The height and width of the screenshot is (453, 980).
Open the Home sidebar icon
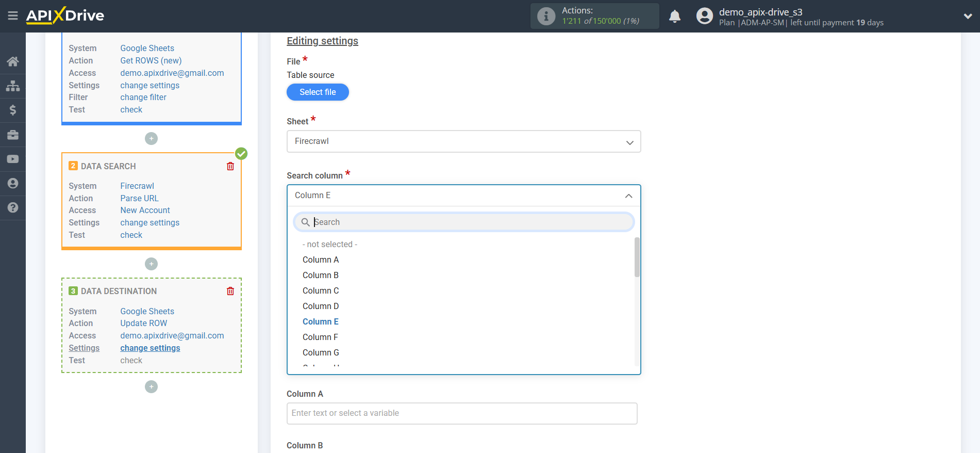pyautogui.click(x=13, y=62)
